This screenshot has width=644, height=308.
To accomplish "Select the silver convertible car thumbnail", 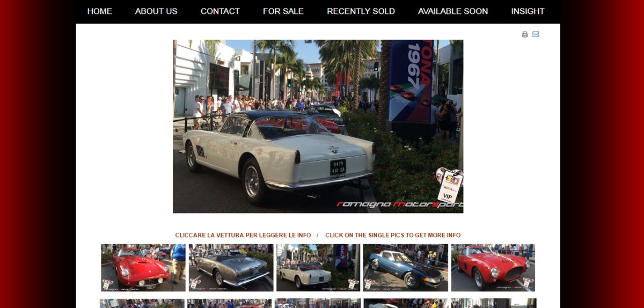I will tap(231, 268).
